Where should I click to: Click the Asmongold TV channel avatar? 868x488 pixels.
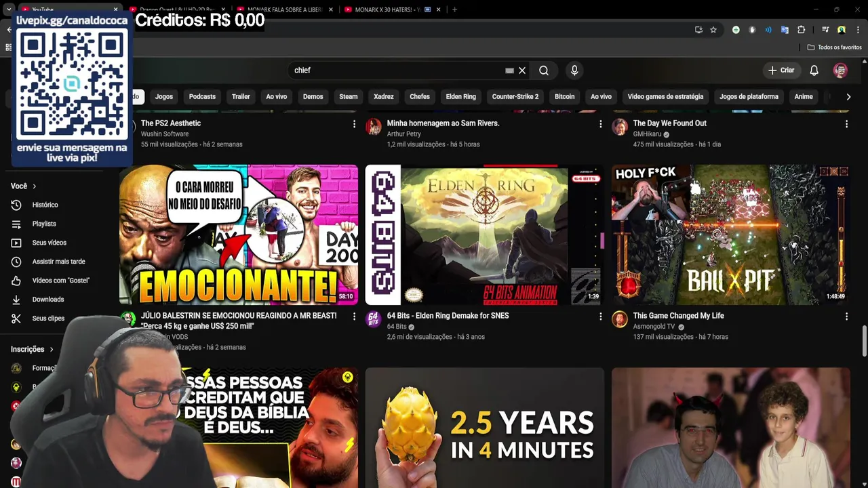pos(620,319)
